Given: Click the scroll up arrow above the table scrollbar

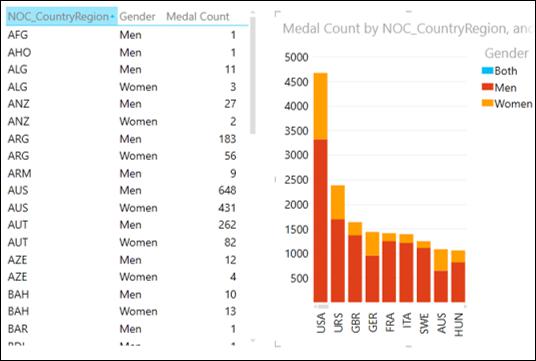Looking at the screenshot, I should (253, 12).
